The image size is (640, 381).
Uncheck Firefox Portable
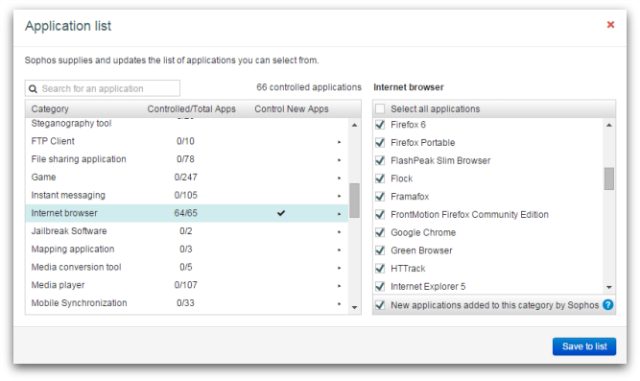pyautogui.click(x=380, y=143)
